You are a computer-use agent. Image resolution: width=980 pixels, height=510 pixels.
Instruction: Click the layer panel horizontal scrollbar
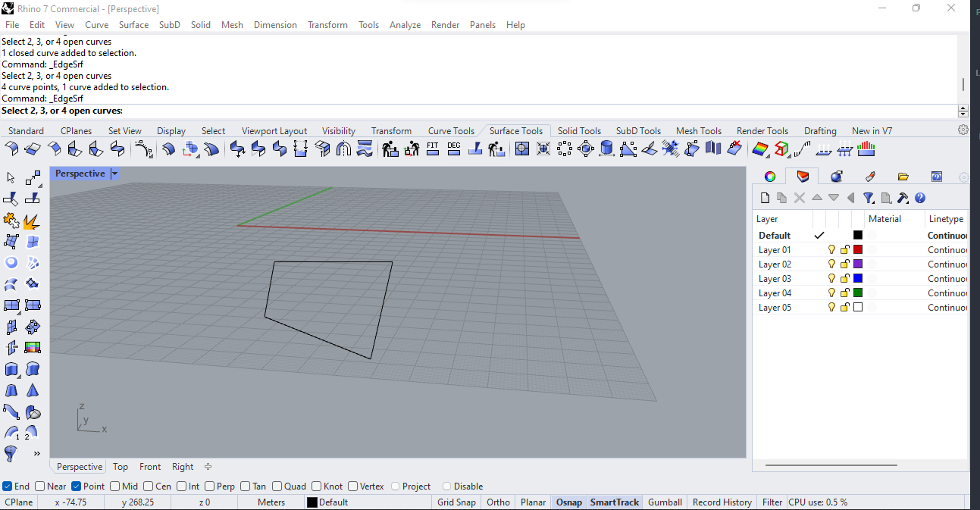point(831,465)
